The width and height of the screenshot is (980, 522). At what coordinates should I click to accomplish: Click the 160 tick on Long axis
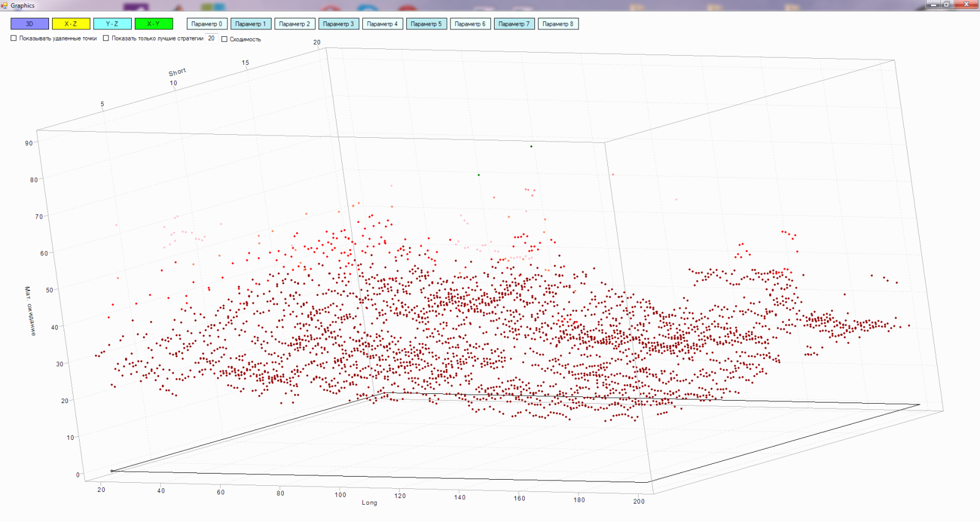click(x=519, y=498)
